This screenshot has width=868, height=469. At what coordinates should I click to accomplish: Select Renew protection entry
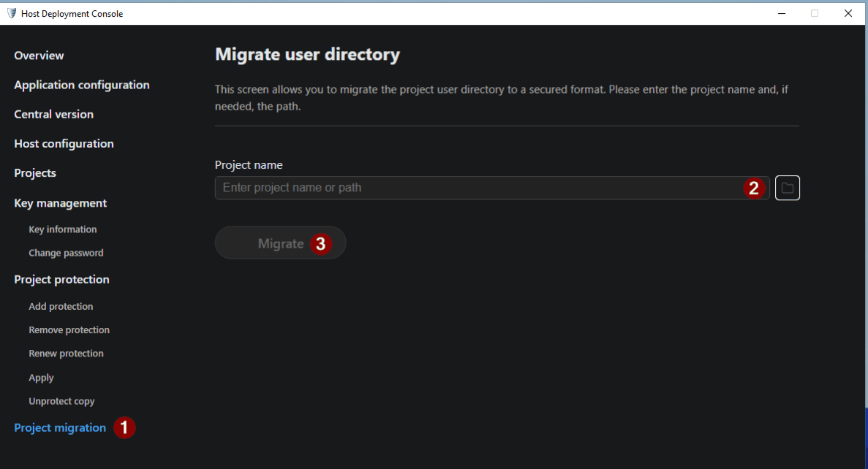[66, 354]
